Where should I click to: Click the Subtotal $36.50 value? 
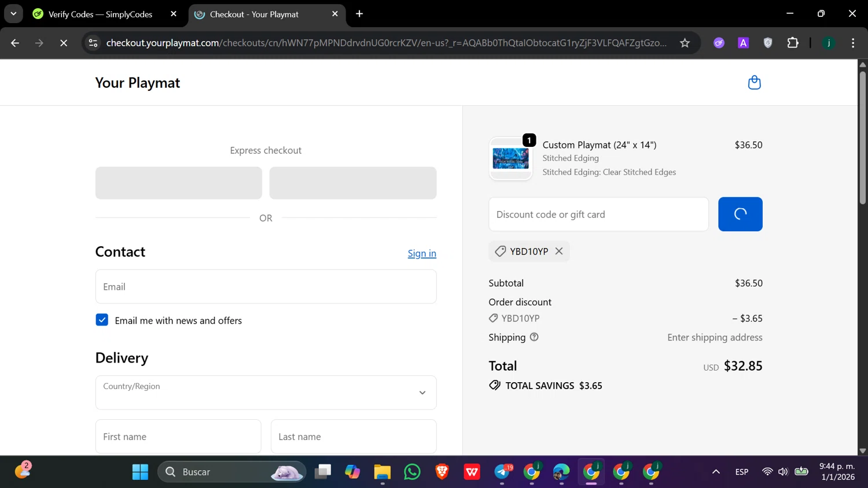pos(749,283)
